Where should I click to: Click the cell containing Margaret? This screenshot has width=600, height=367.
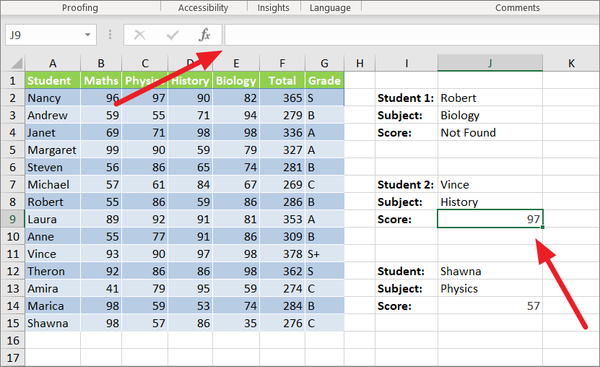pyautogui.click(x=53, y=150)
